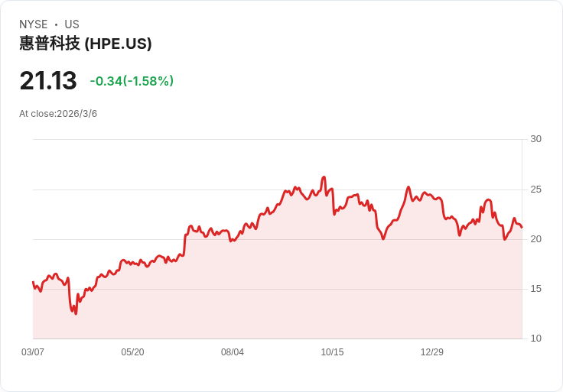Click the highest peak of the price line
The image size is (563, 392).
pos(324,177)
